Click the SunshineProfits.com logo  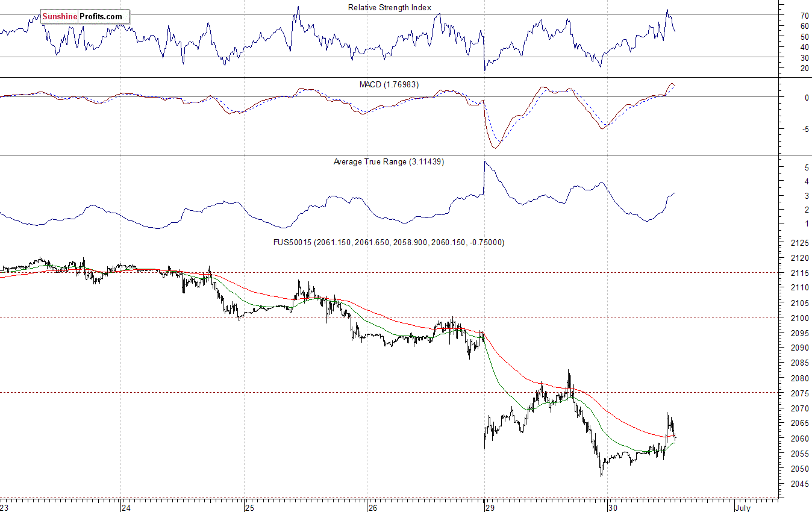point(84,17)
